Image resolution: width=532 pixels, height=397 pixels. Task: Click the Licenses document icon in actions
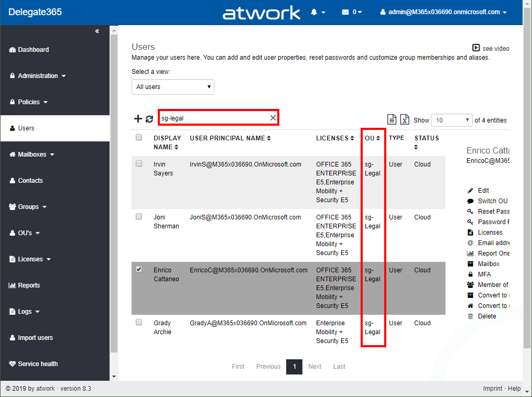coord(470,233)
